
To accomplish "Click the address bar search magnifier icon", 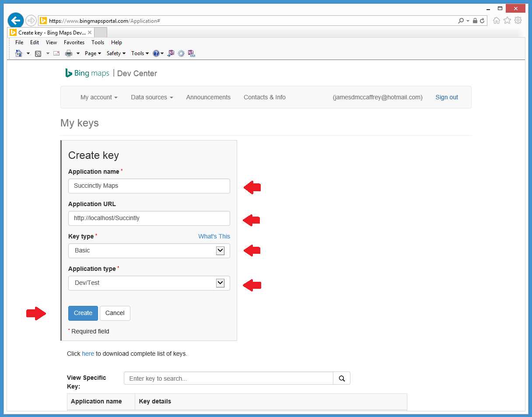I will tap(461, 21).
